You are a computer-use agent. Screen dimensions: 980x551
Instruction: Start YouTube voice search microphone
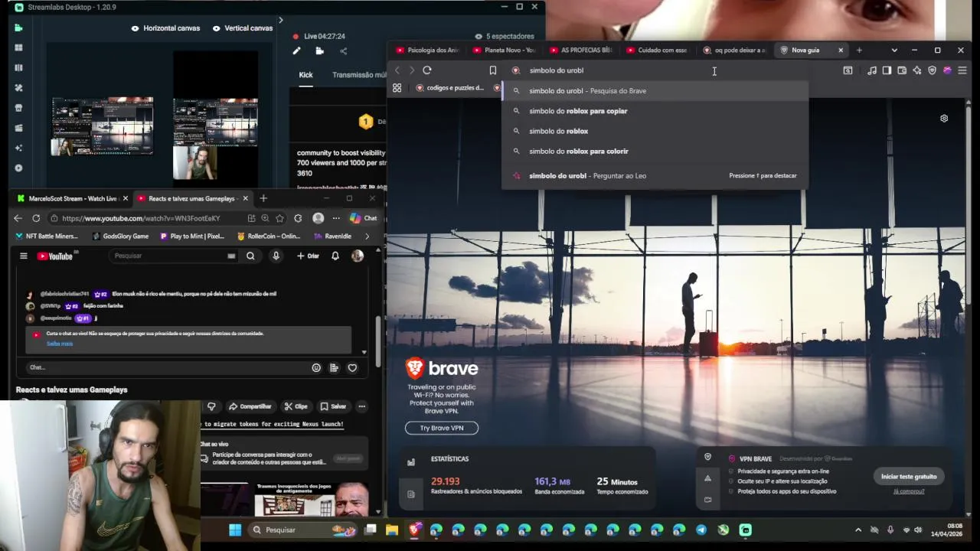click(x=276, y=256)
